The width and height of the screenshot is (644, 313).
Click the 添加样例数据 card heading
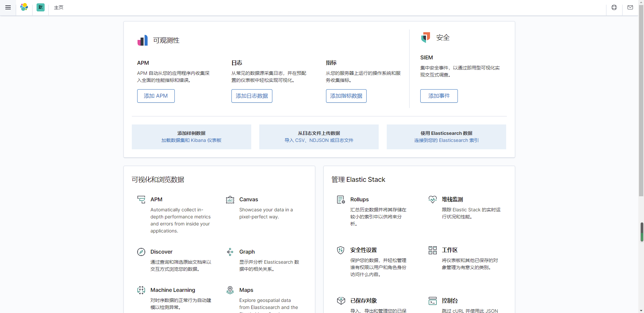click(192, 133)
